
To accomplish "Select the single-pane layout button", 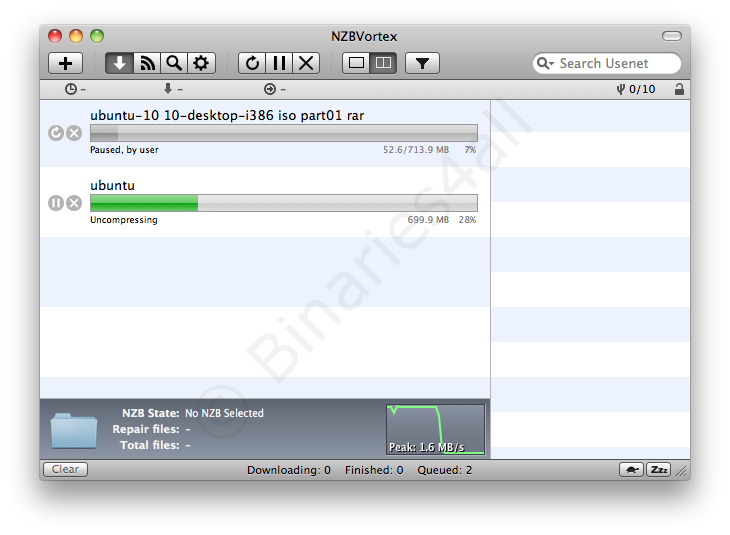I will click(x=356, y=63).
